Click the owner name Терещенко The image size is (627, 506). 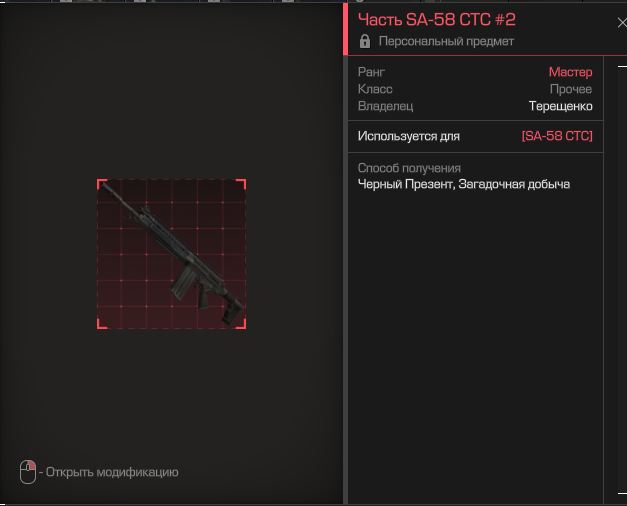[x=560, y=106]
